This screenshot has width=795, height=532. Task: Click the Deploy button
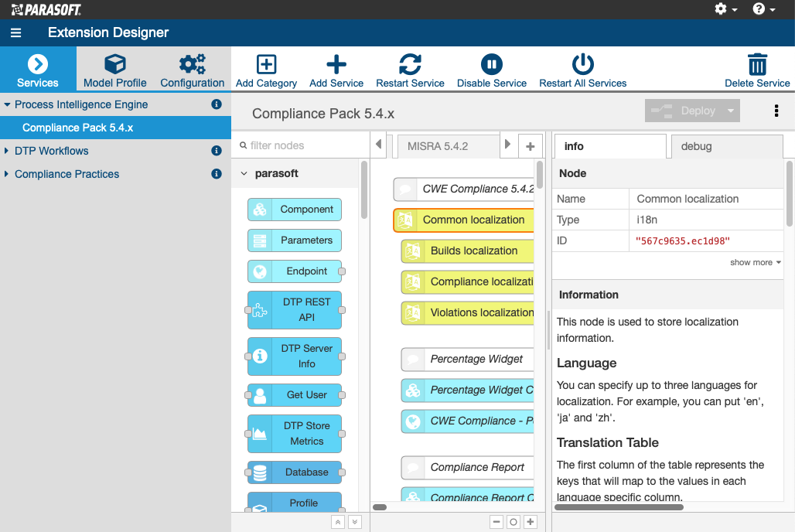(x=684, y=111)
